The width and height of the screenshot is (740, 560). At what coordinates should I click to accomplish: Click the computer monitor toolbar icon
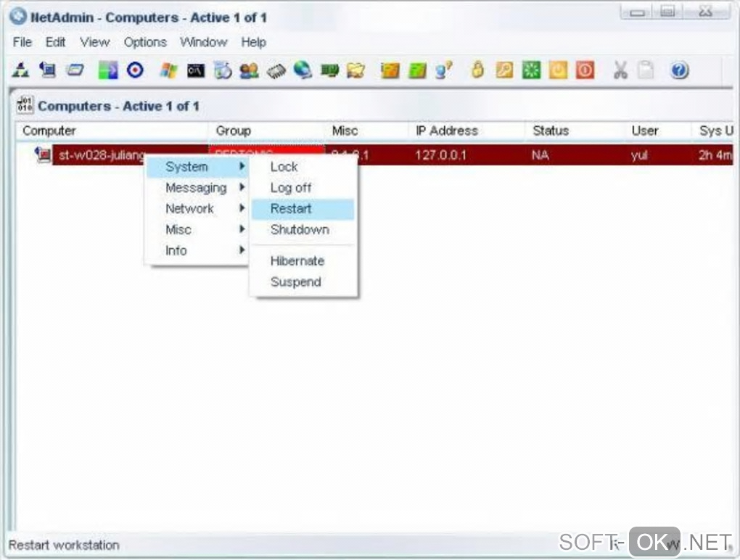[x=48, y=70]
